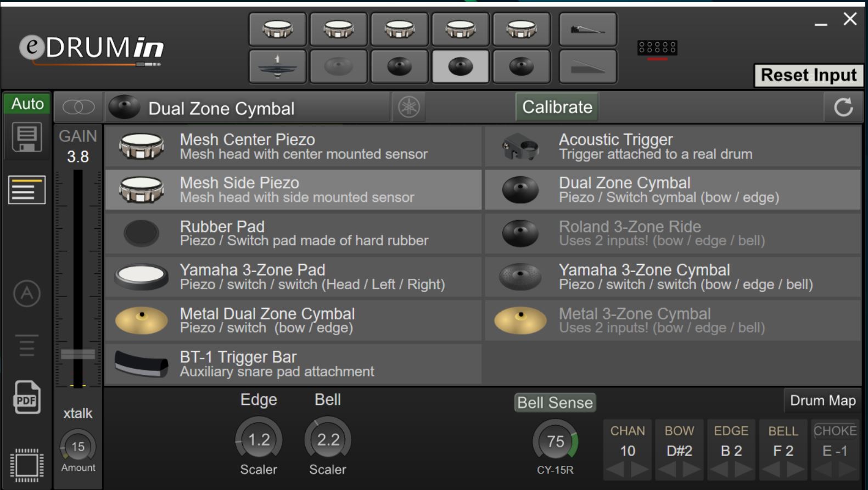Select the highlighted cymbal input button
Viewport: 868px width, 490px height.
(x=460, y=66)
